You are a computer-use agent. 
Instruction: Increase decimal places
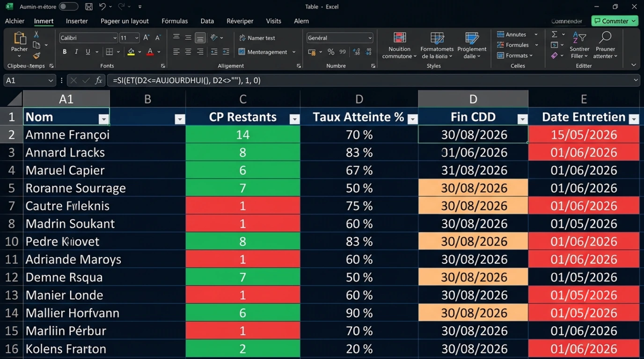(x=357, y=52)
